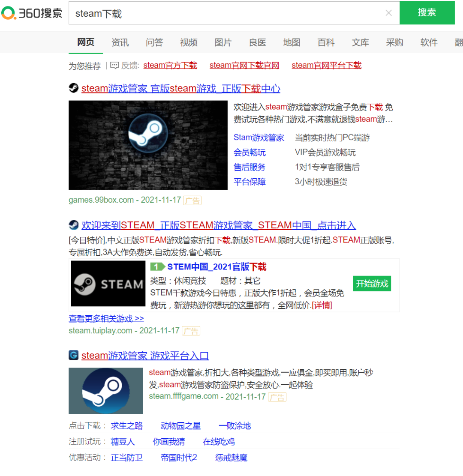
Task: Click Steam favicon beside first result title
Action: tap(73, 88)
